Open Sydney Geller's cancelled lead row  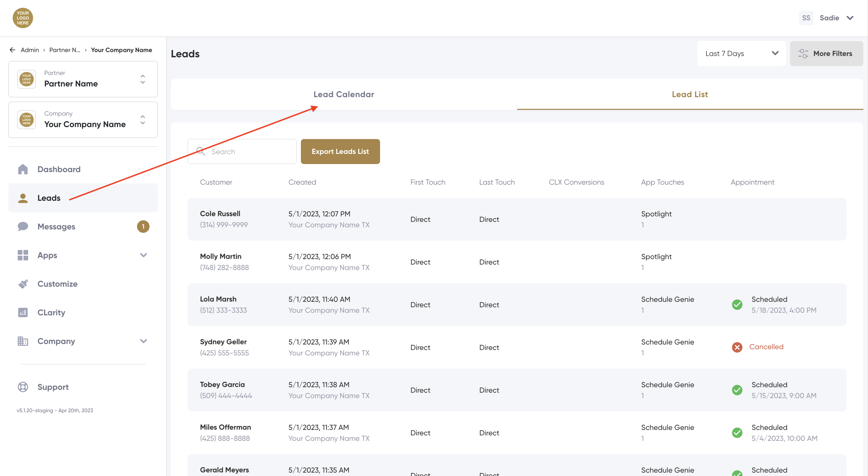[x=517, y=347]
